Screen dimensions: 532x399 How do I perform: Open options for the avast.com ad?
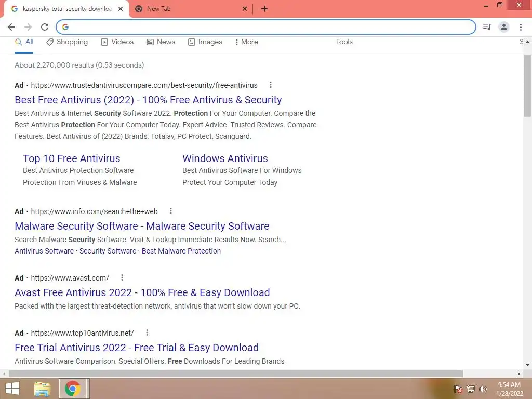[x=122, y=277]
